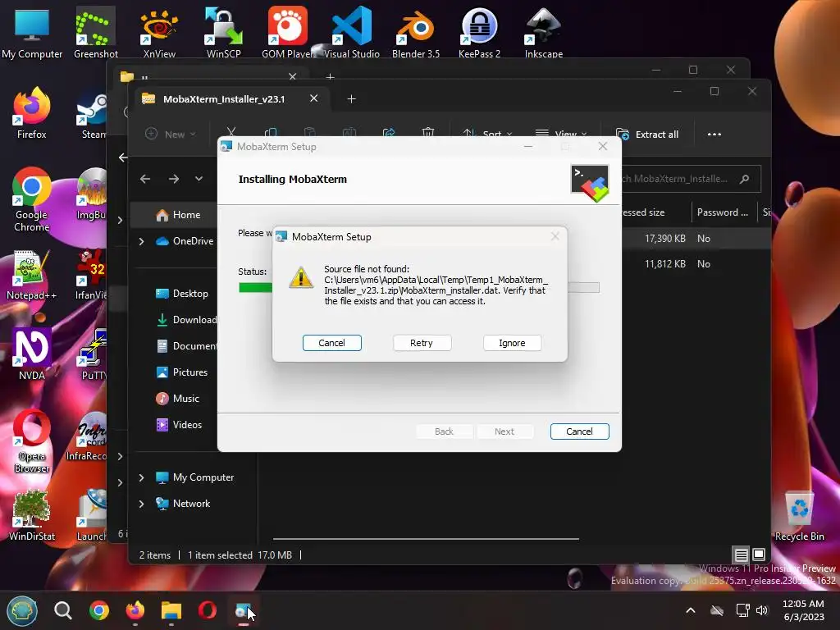
Task: Select MobaXterm_Installer_v23.1 Explorer tab
Action: [224, 99]
